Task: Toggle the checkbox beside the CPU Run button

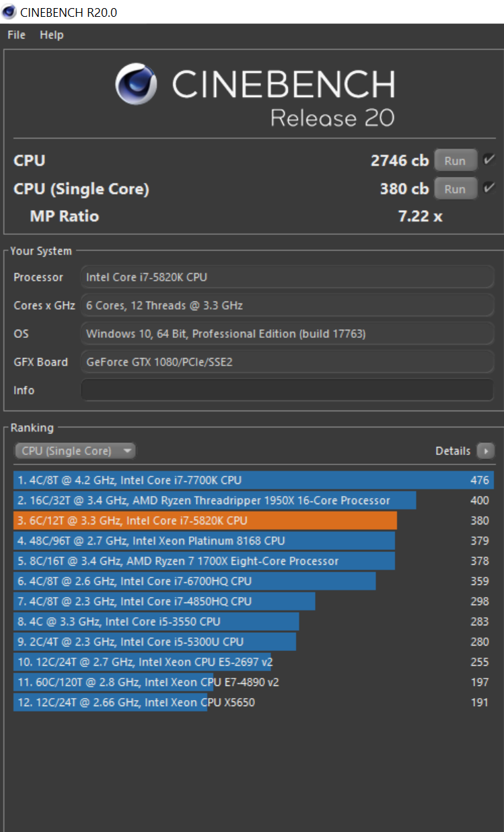Action: pyautogui.click(x=489, y=160)
